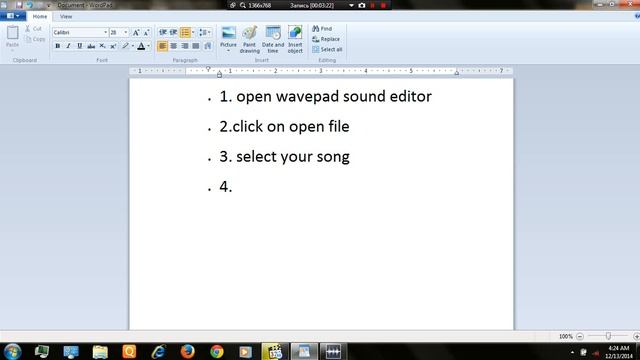
Task: Launch Internet Explorer from taskbar
Action: (159, 351)
